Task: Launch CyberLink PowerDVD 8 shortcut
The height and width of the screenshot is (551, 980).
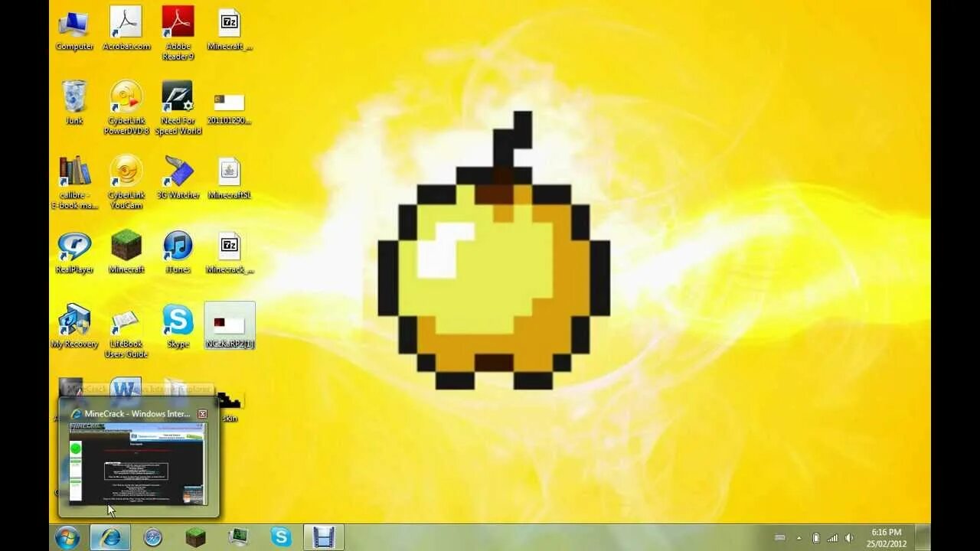Action: coord(126,108)
